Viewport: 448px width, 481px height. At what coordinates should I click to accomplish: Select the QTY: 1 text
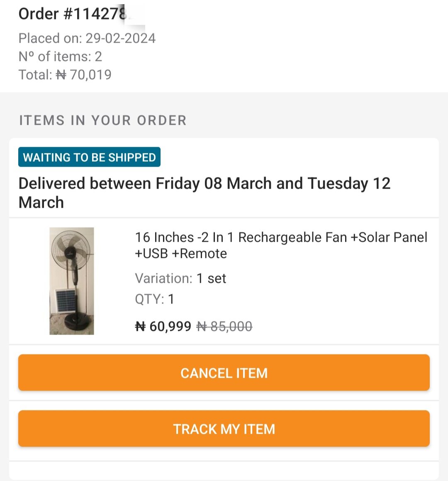(155, 299)
